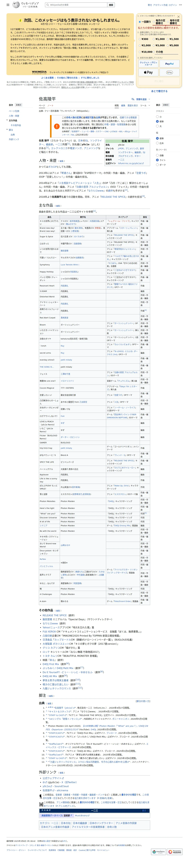The height and width of the screenshot is (868, 189).
Task: Focus the Wikipedia search input field
Action: (x=76, y=5)
